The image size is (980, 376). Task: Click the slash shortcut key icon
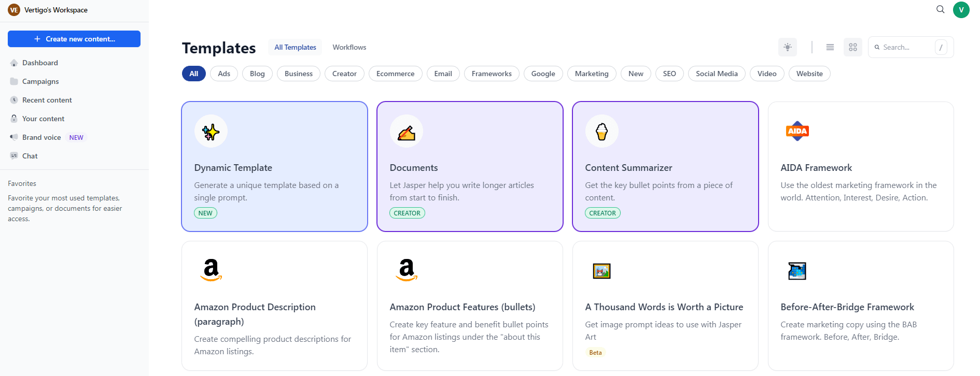(941, 47)
